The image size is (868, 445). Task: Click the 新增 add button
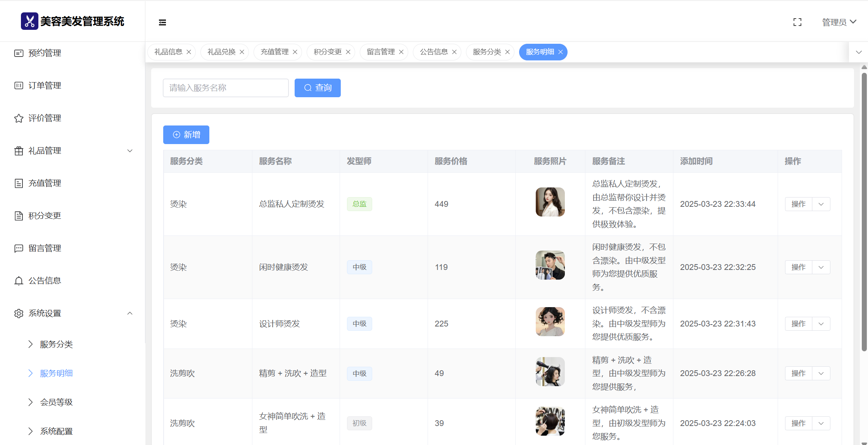186,135
